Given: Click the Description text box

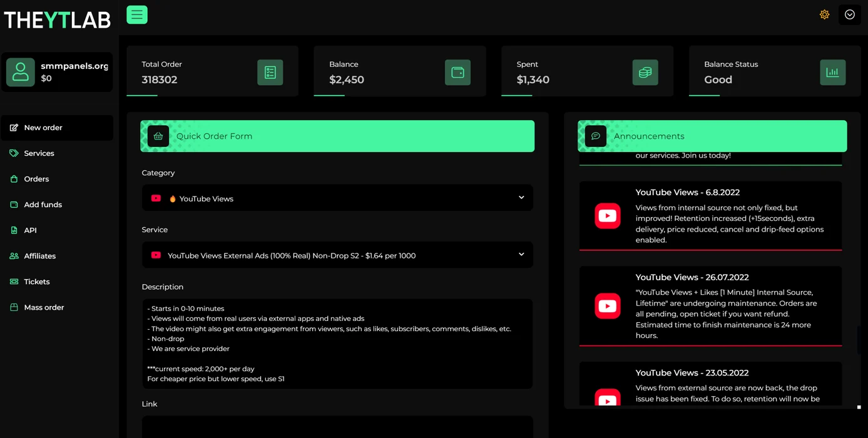Looking at the screenshot, I should pyautogui.click(x=337, y=344).
